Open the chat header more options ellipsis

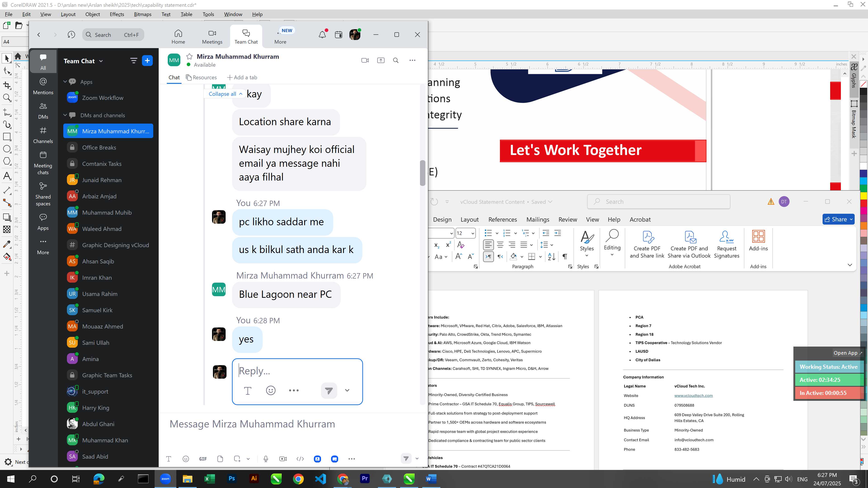click(413, 60)
